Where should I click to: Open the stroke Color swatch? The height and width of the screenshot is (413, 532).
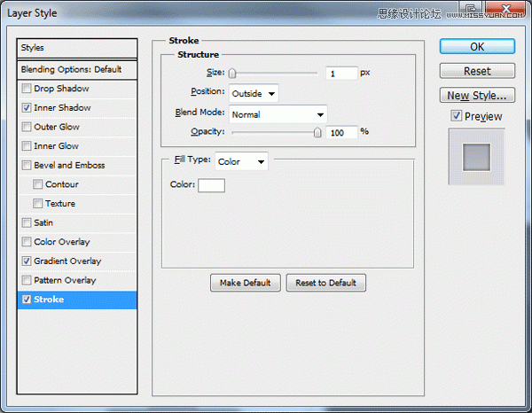point(211,185)
